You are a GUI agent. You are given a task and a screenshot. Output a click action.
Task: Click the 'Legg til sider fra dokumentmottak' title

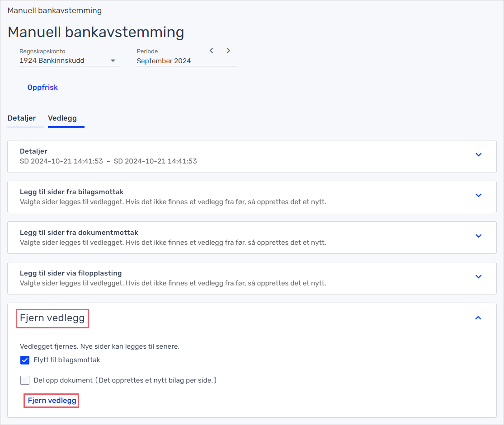pyautogui.click(x=79, y=233)
